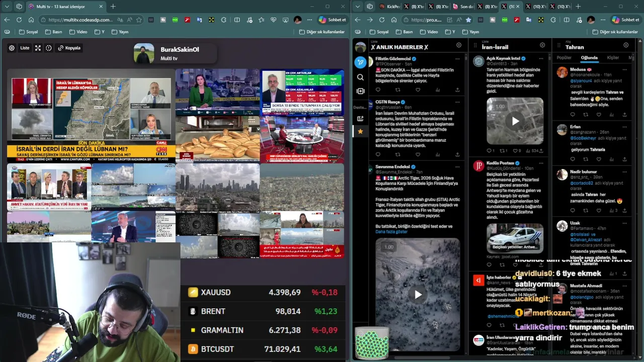Refresh the Multi tv browser page
644x362 pixels.
click(x=19, y=20)
